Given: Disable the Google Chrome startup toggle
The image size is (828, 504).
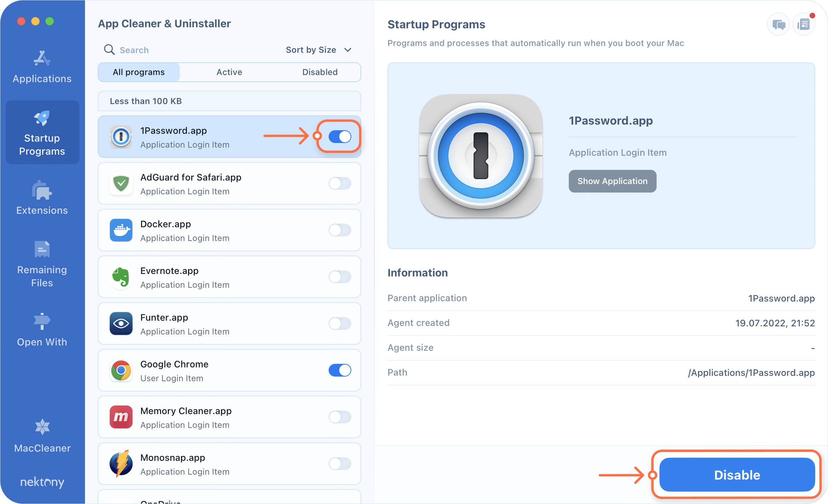Looking at the screenshot, I should point(340,370).
